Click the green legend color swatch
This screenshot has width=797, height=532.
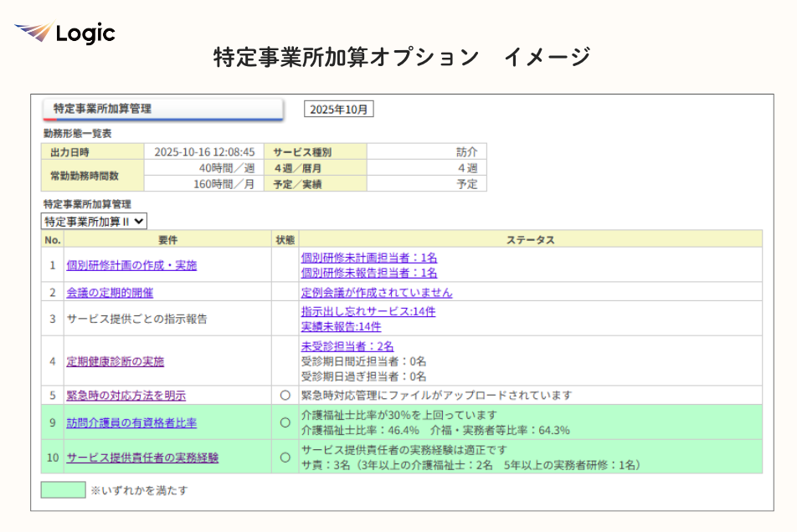pos(63,490)
